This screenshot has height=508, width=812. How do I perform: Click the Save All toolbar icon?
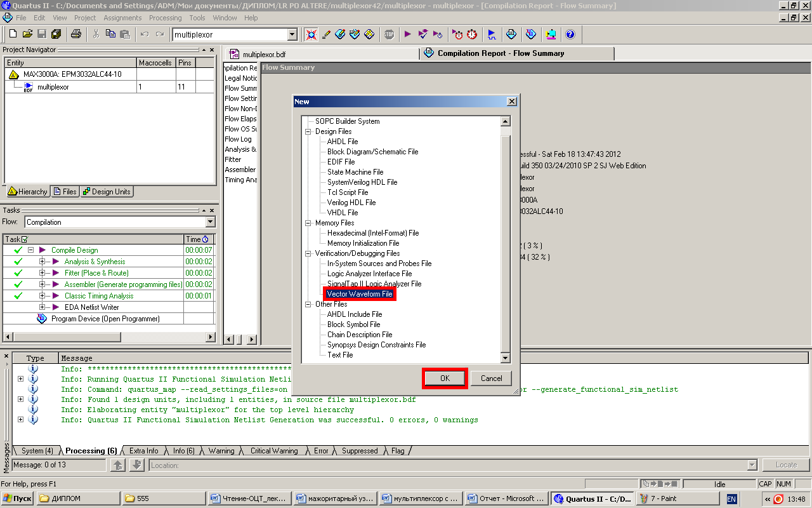pyautogui.click(x=56, y=34)
